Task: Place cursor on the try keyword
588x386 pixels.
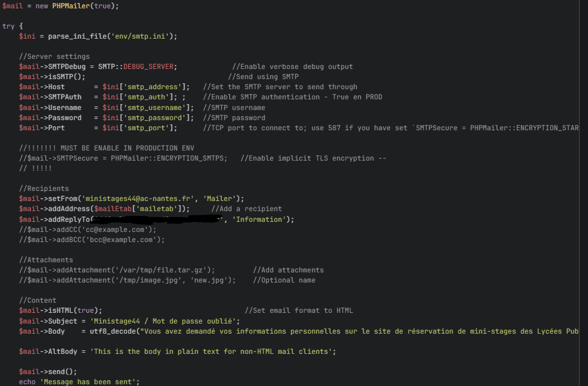Action: [8, 26]
